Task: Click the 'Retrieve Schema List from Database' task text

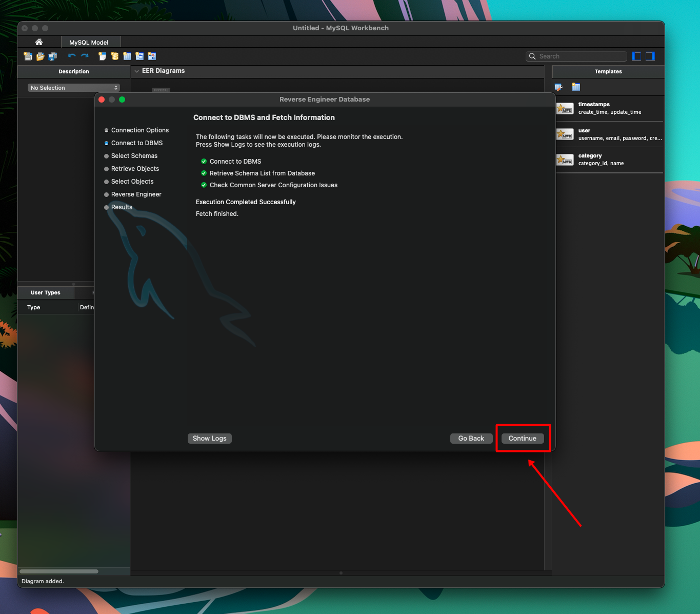Action: coord(262,173)
